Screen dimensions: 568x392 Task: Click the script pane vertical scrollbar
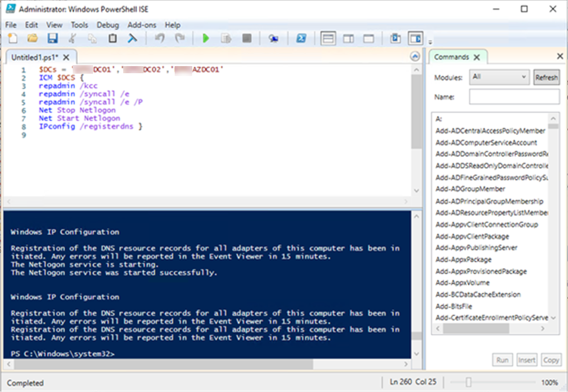(x=415, y=111)
